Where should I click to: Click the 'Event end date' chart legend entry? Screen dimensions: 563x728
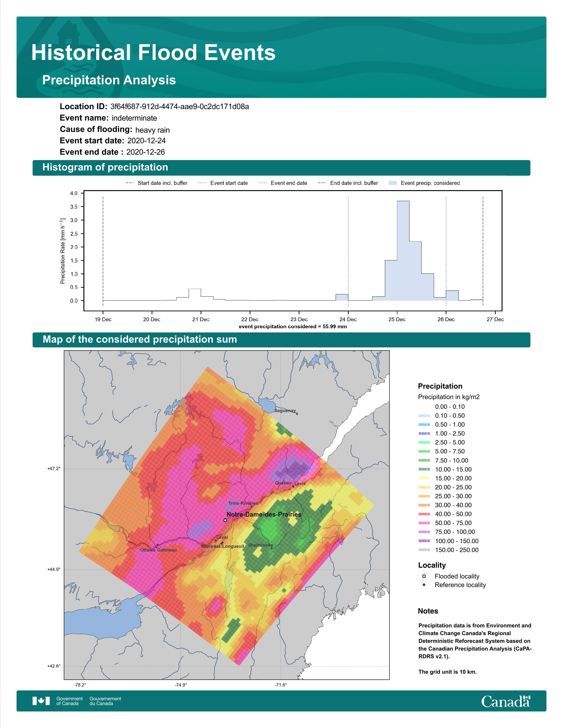(283, 183)
